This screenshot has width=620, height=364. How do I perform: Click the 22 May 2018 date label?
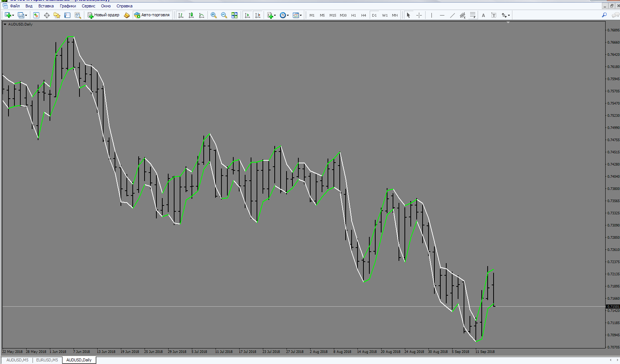[13, 352]
